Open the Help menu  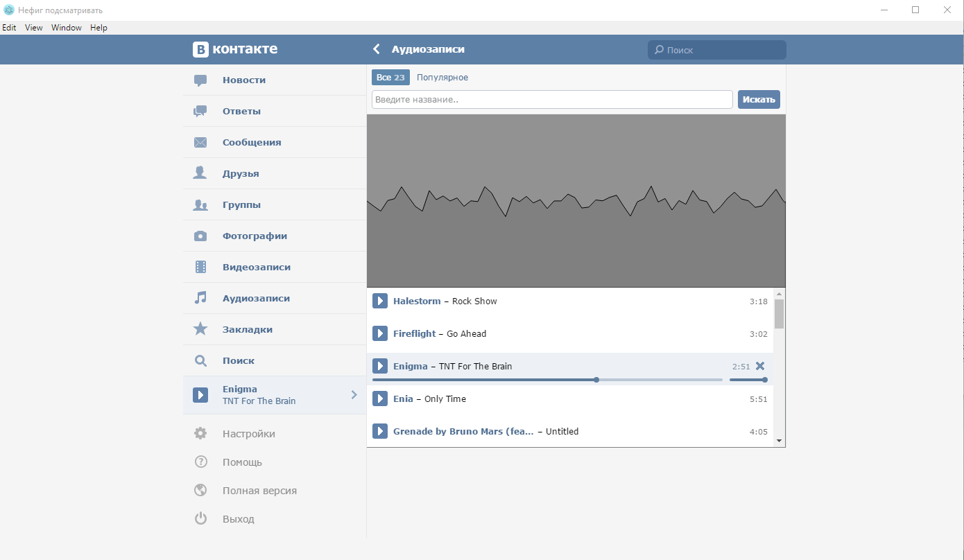[x=99, y=28]
